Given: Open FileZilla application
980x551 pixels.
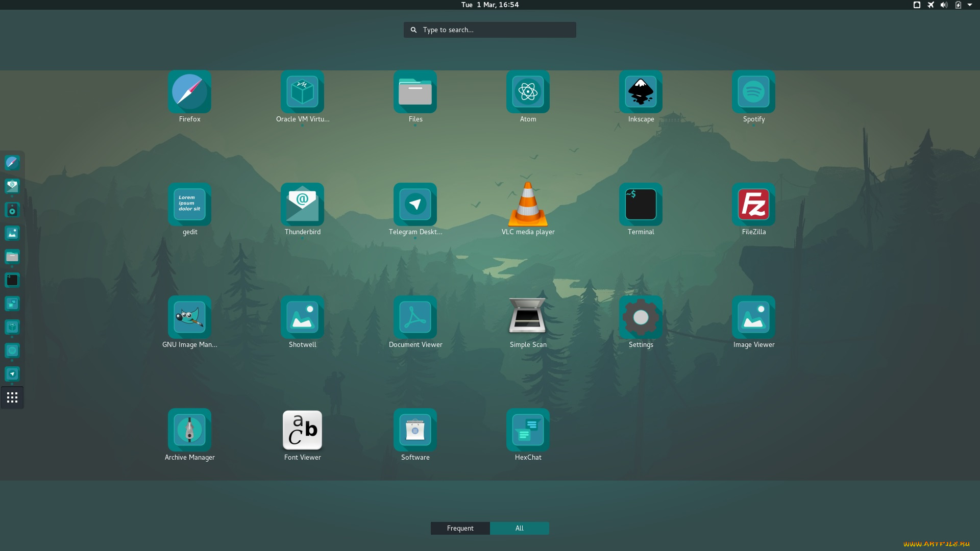Looking at the screenshot, I should [x=753, y=205].
